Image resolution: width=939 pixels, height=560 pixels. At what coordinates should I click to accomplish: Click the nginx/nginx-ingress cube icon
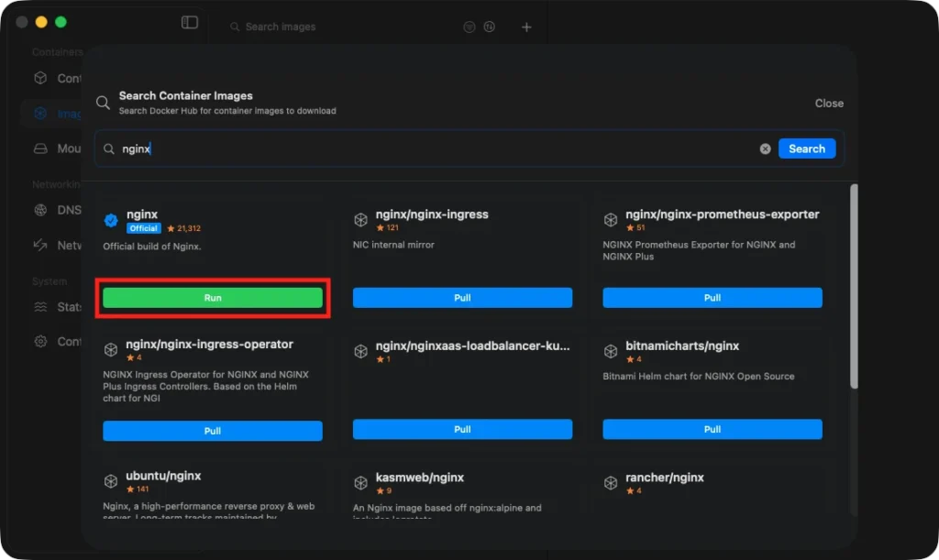360,220
